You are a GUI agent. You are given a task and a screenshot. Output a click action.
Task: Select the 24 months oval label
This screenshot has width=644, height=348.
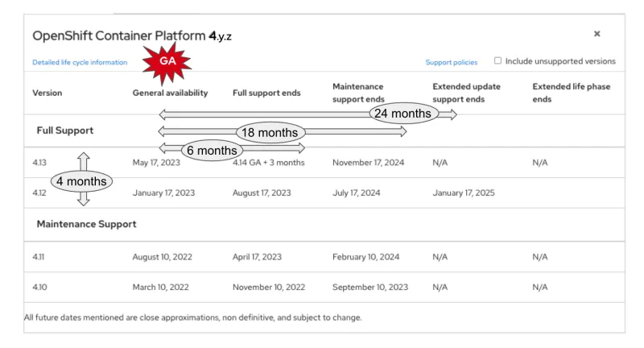(x=402, y=114)
